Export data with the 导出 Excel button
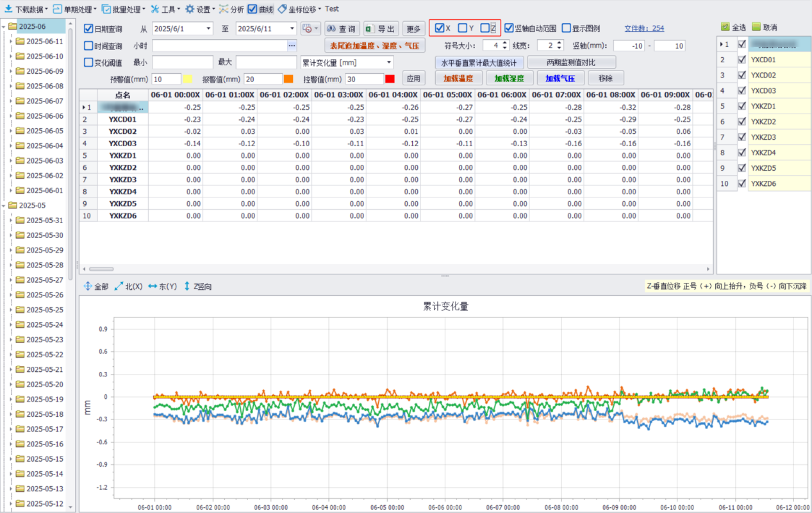 click(381, 29)
